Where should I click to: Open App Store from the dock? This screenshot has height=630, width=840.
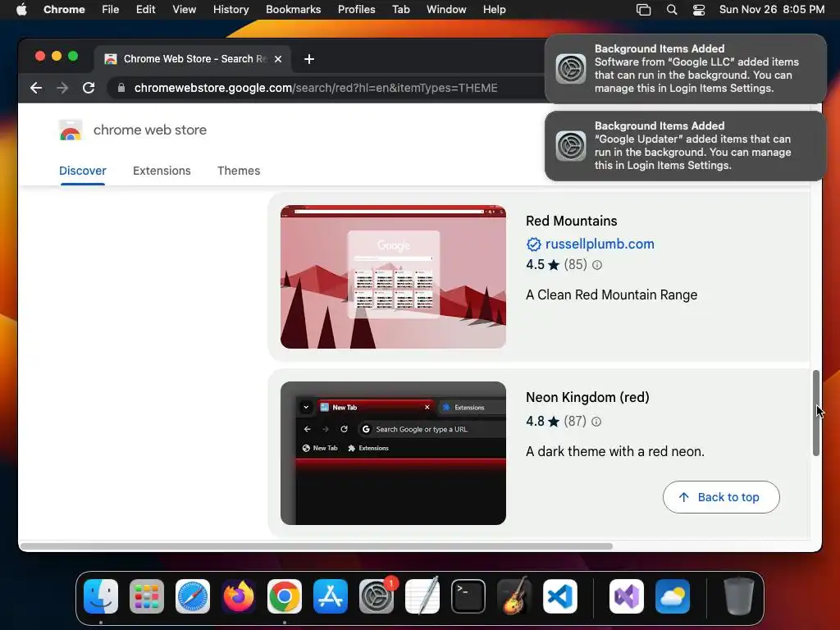331,596
